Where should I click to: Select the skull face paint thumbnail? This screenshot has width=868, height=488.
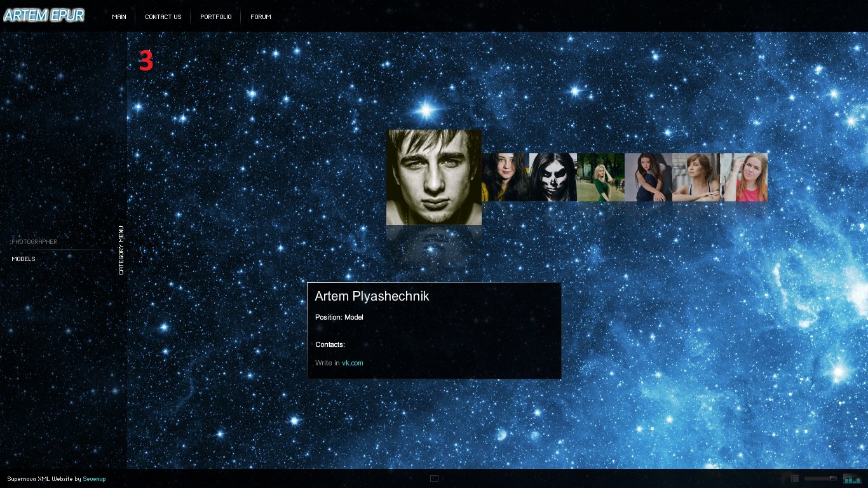pos(553,177)
